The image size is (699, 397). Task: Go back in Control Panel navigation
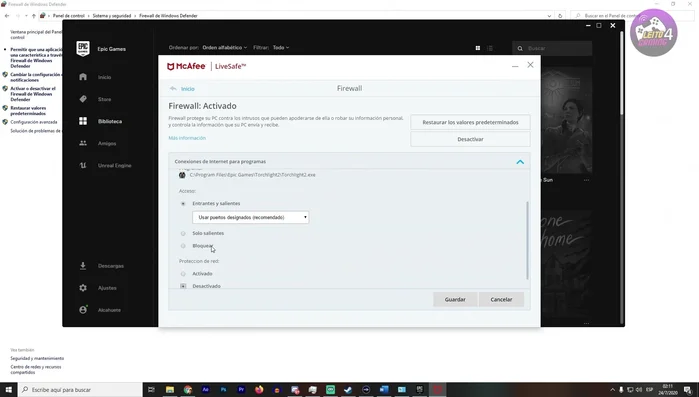click(7, 16)
